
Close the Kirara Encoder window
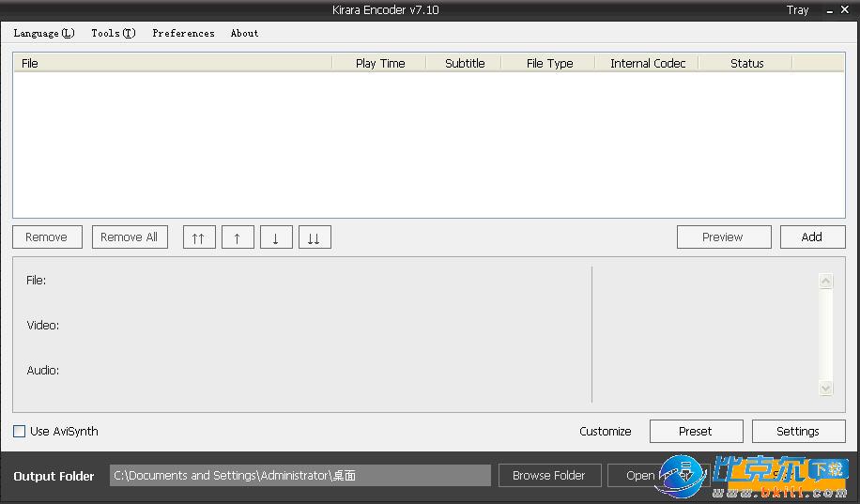pyautogui.click(x=845, y=10)
